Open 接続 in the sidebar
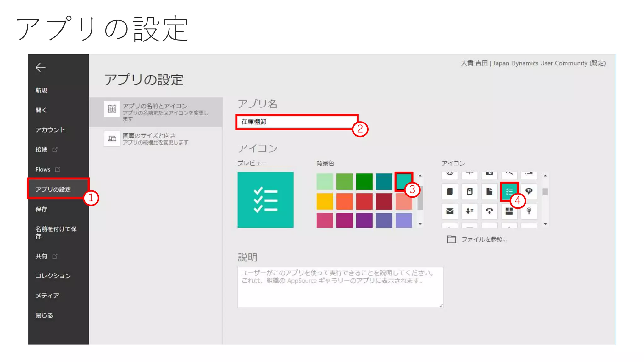This screenshot has height=362, width=644. 41,150
